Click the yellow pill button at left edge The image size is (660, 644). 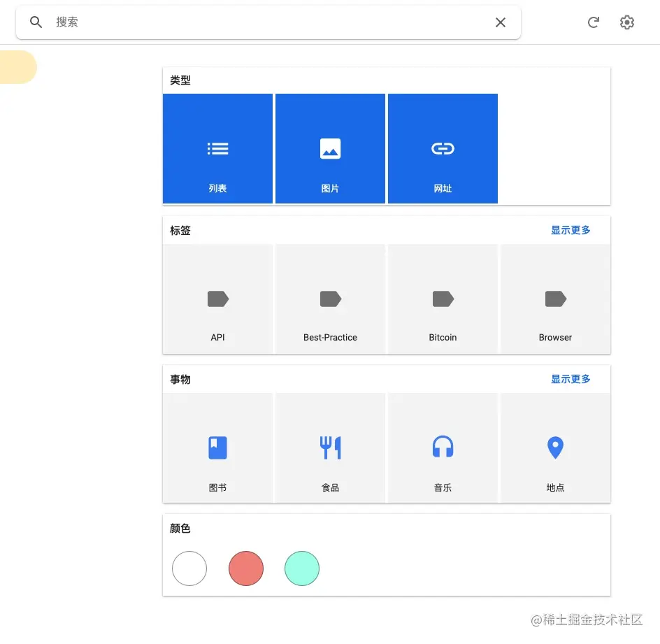click(x=18, y=67)
